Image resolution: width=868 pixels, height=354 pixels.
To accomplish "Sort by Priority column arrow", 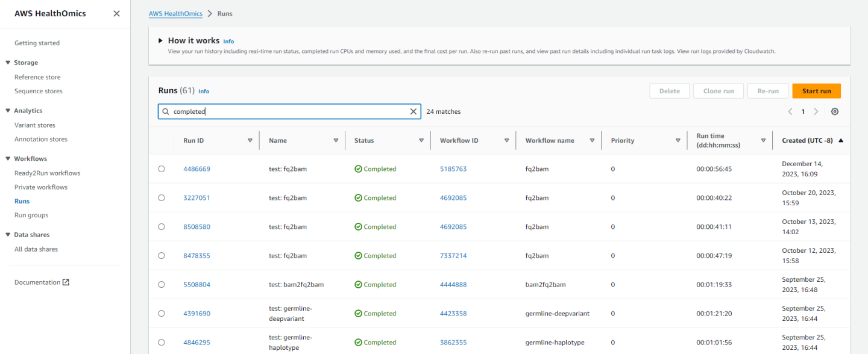I will tap(678, 140).
